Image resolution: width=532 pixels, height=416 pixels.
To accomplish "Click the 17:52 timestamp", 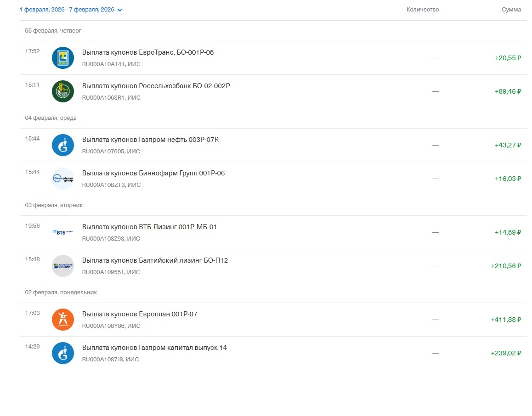I will pos(32,51).
